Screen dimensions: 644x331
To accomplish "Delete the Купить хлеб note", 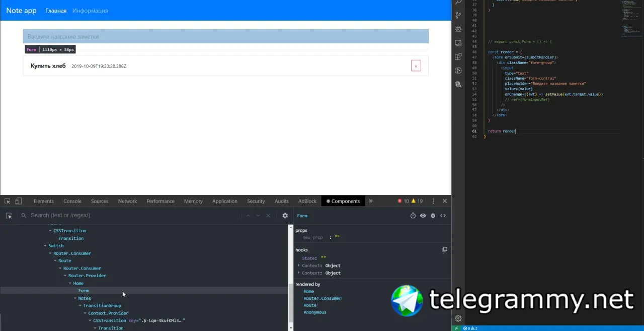I will [x=416, y=66].
